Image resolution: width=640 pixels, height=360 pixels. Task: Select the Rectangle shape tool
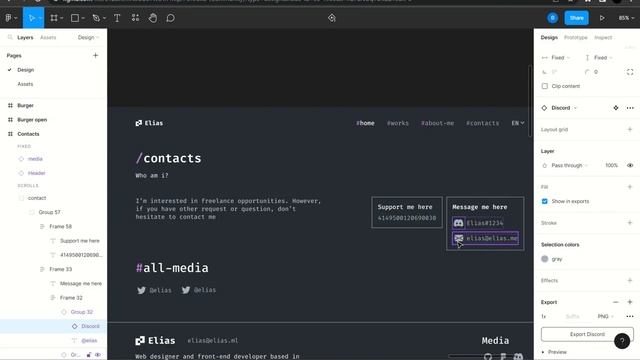75,18
